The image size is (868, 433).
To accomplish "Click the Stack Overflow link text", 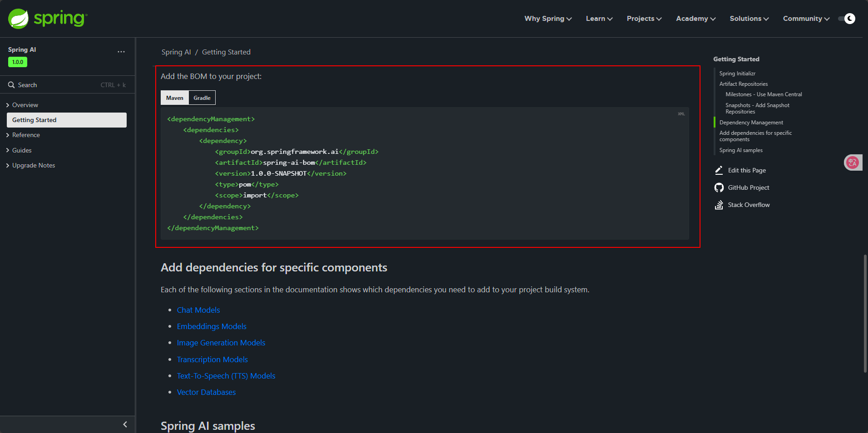I will coord(749,205).
